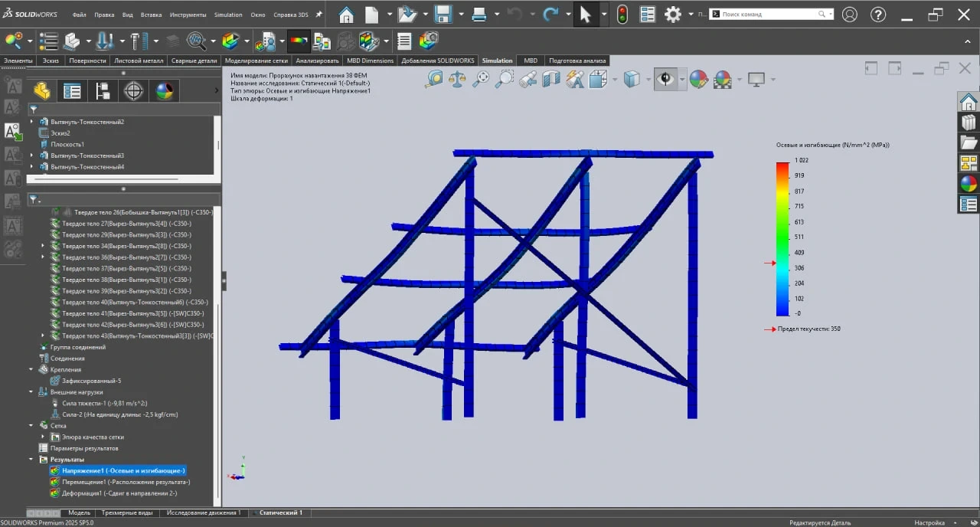This screenshot has height=527, width=980.
Task: Expand the Твердое тело 34 tree node
Action: coord(43,246)
